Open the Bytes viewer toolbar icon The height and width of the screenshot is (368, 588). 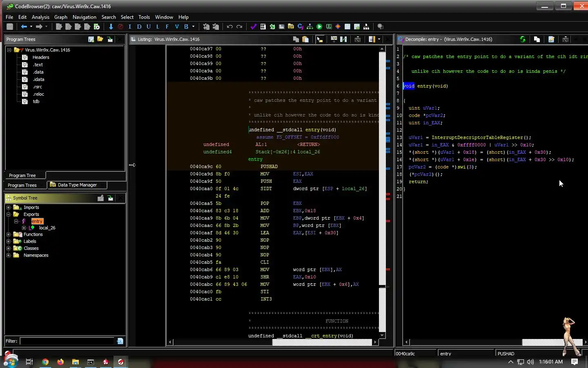(263, 27)
